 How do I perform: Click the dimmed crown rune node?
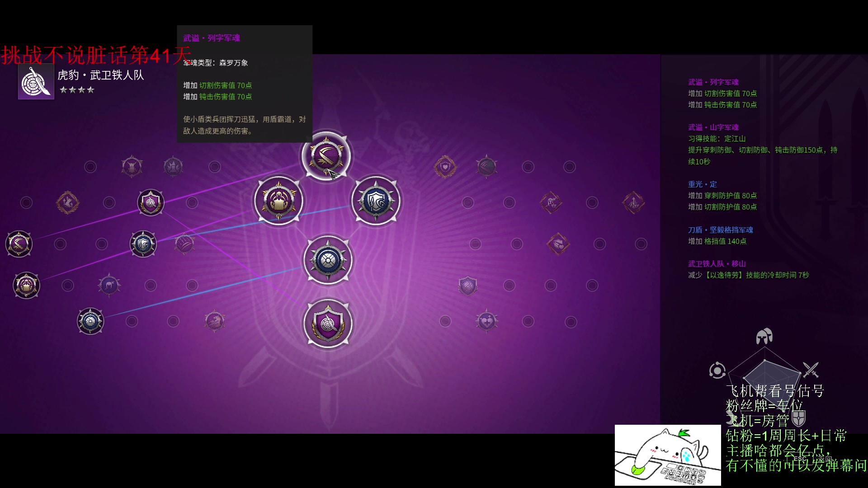pos(173,167)
